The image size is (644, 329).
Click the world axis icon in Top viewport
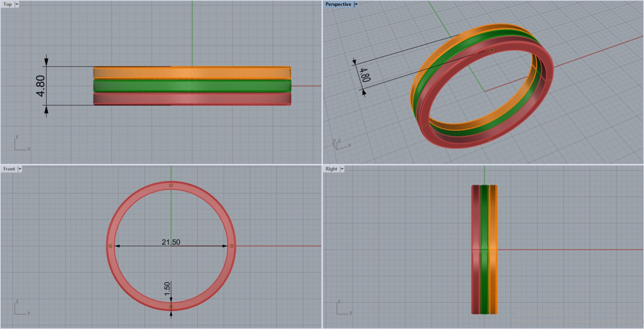(21, 143)
